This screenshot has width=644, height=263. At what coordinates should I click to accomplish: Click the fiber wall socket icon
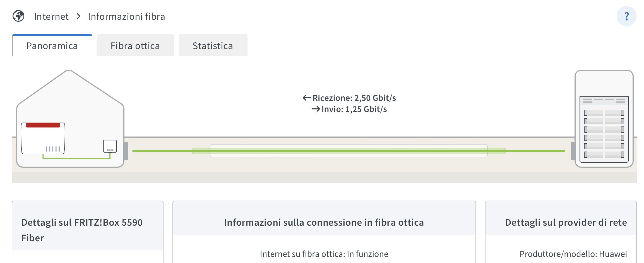[110, 146]
